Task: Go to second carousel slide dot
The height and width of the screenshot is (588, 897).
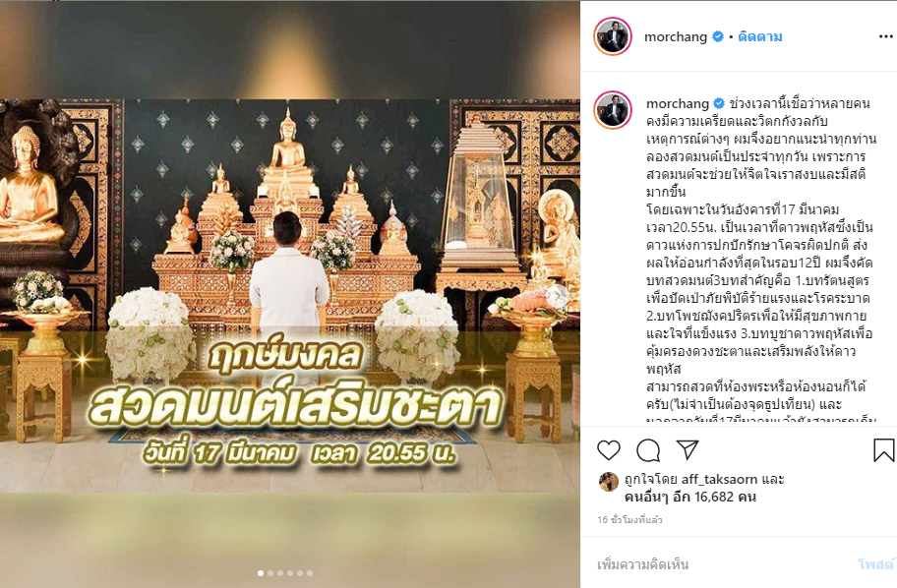Action: point(270,573)
